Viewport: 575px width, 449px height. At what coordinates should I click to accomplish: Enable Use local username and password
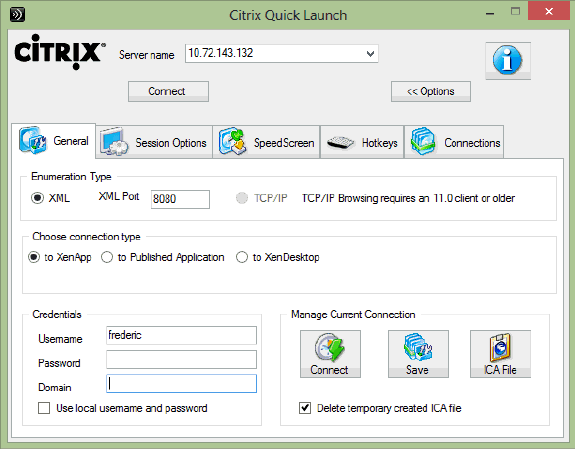coord(44,408)
